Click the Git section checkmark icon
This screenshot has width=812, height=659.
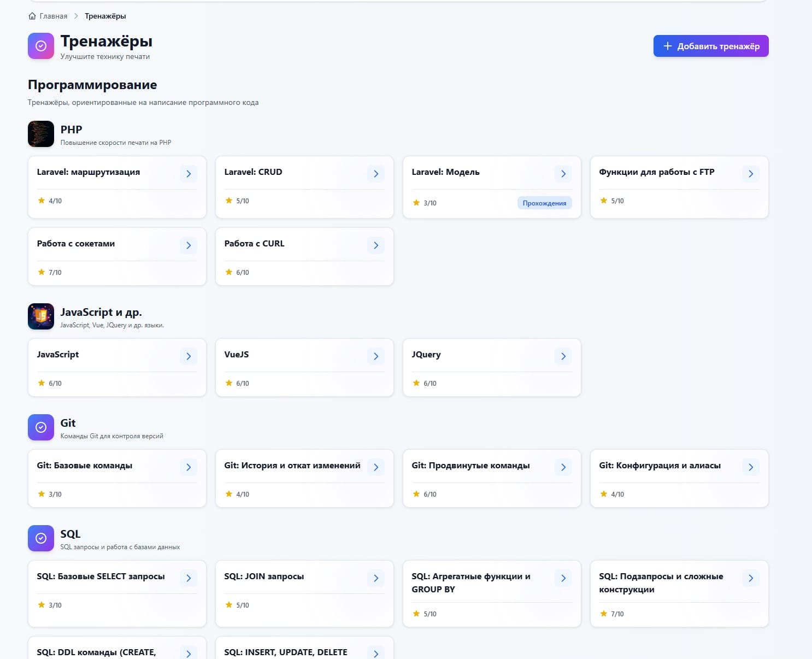pos(41,427)
